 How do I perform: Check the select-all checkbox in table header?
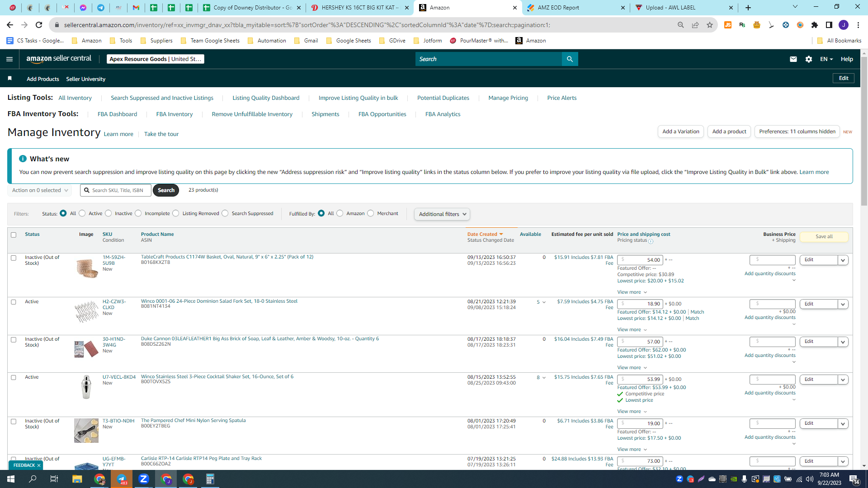click(x=14, y=235)
